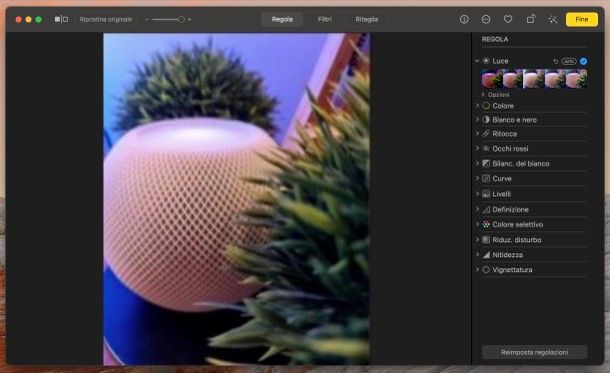Image resolution: width=610 pixels, height=373 pixels.
Task: Expand the Colore section chevron
Action: [477, 105]
